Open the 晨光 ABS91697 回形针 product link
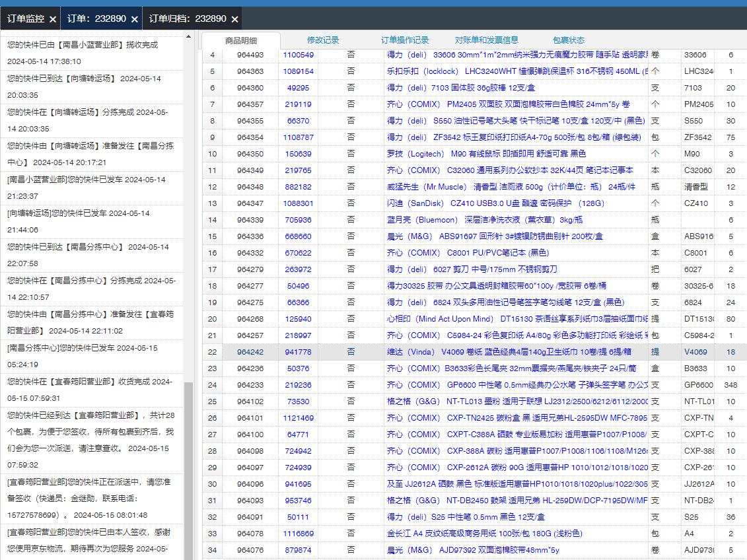The image size is (747, 560). 495,236
